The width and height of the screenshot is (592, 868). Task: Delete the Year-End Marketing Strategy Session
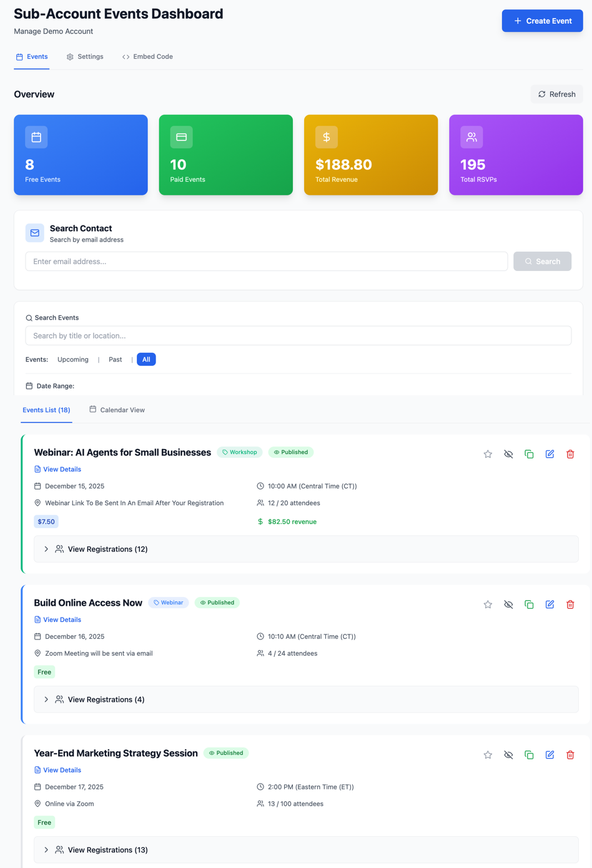tap(570, 755)
